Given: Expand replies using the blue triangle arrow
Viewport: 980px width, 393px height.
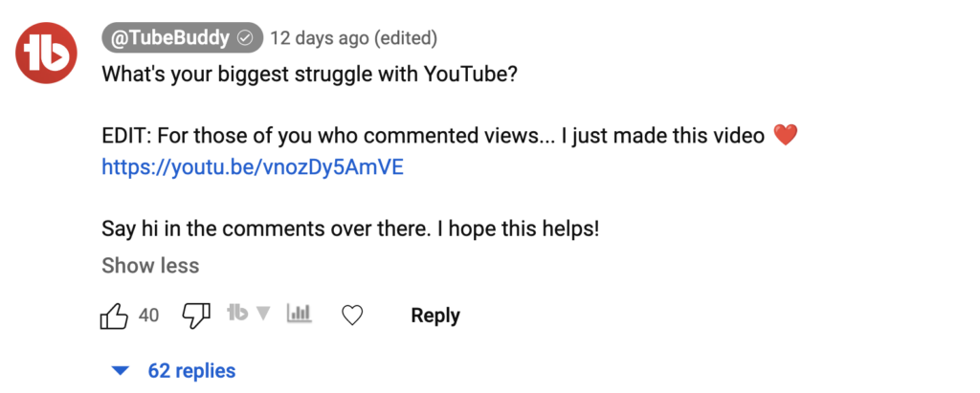Looking at the screenshot, I should tap(120, 371).
